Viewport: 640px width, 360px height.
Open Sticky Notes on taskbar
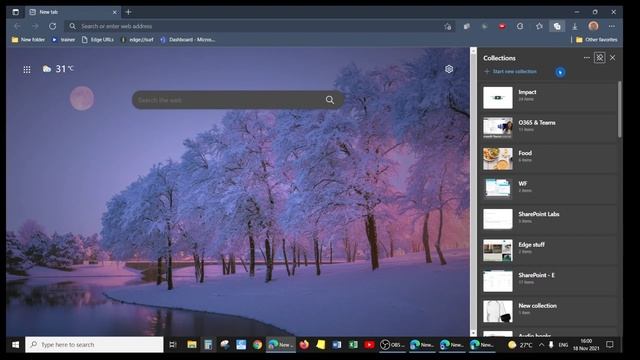tap(320, 345)
